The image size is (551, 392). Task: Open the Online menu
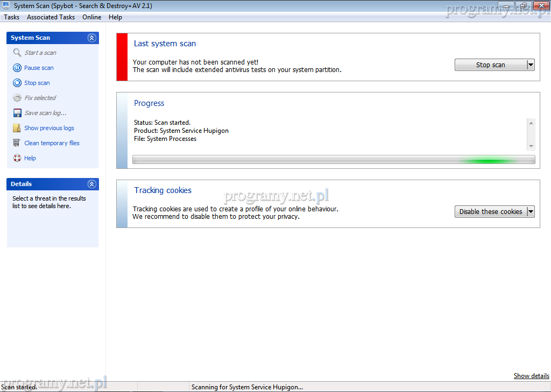[91, 17]
